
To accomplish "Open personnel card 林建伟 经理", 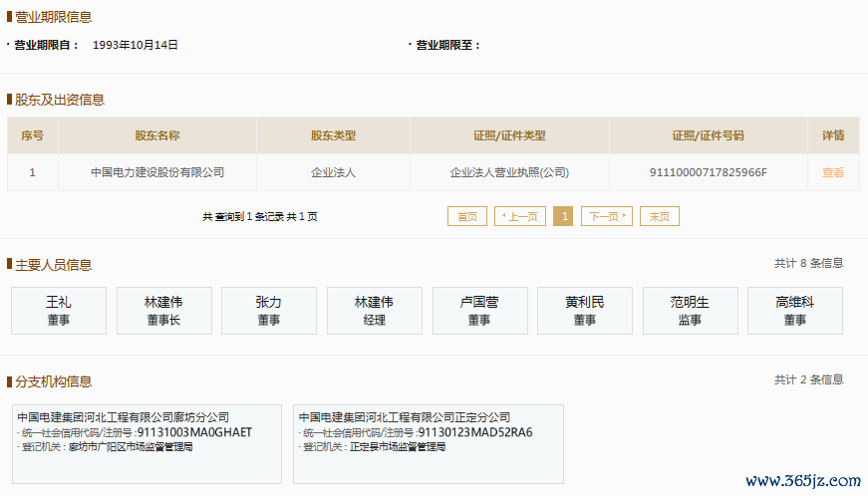I will pos(375,311).
